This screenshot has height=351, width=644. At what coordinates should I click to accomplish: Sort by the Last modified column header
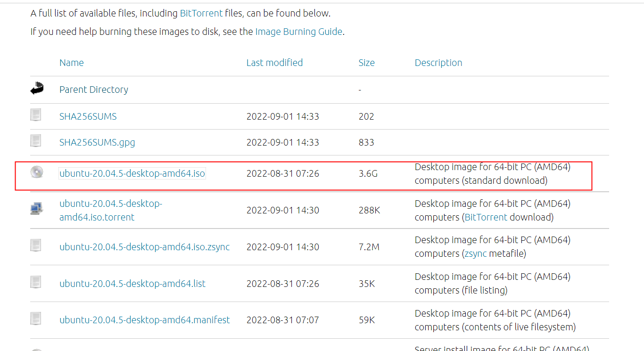coord(274,63)
